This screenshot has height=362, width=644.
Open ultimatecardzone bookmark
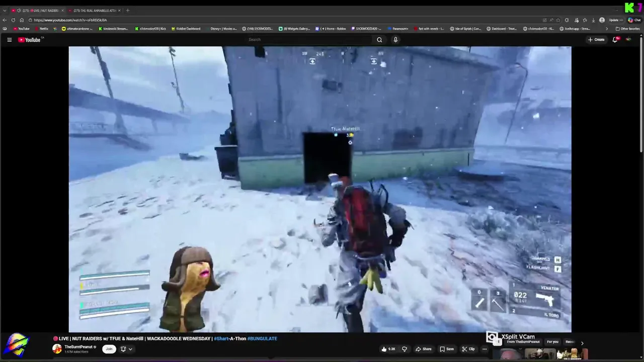click(x=77, y=29)
